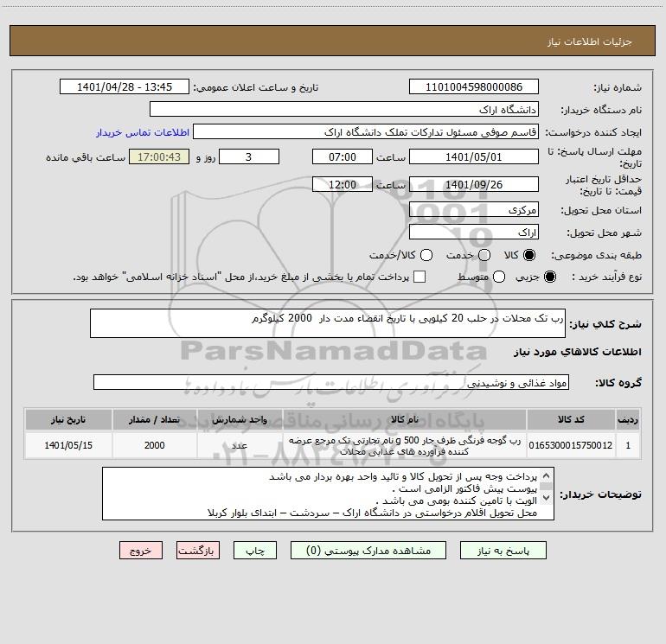Click the remaining days field showing 3
This screenshot has width=666, height=644.
249,156
